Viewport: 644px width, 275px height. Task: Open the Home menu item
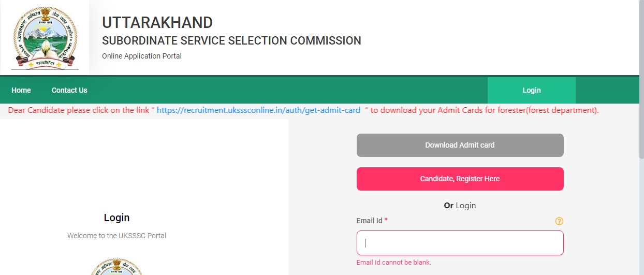pos(21,90)
